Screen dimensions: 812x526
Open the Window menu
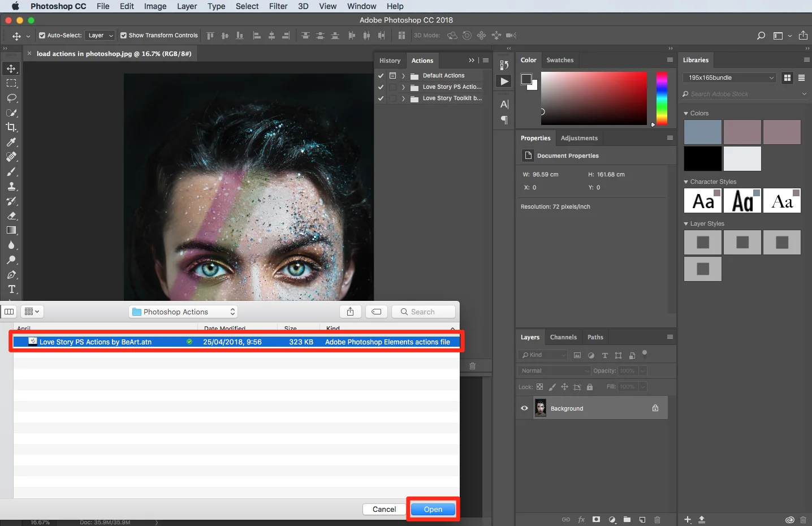(362, 6)
